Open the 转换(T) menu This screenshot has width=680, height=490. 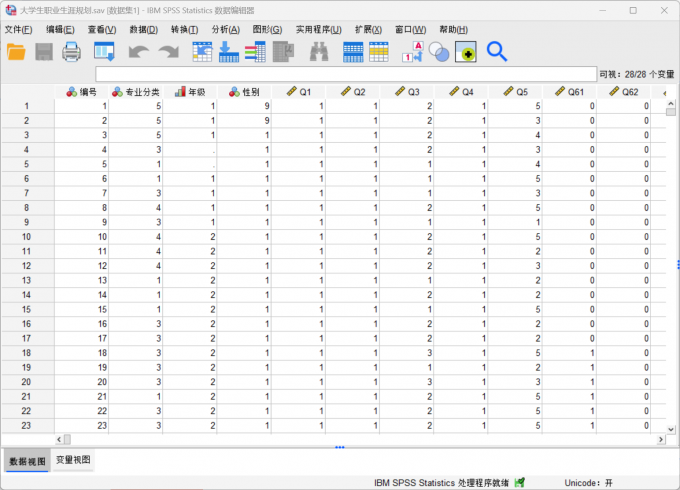pyautogui.click(x=184, y=29)
